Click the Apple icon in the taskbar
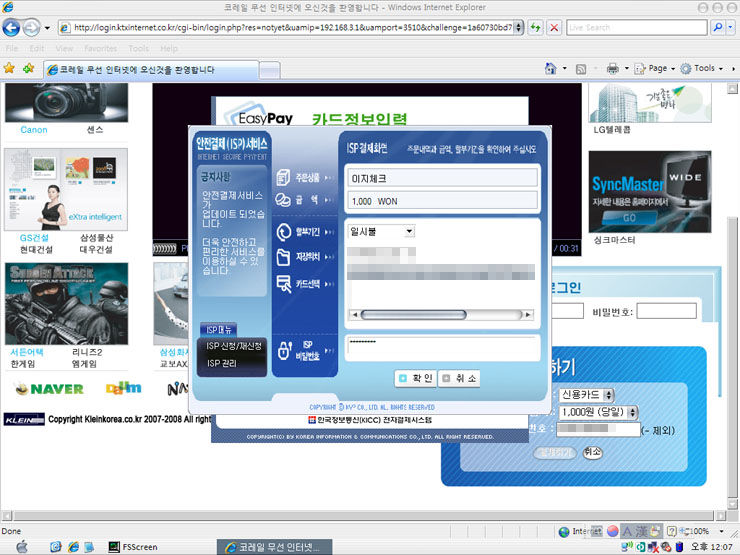The width and height of the screenshot is (740, 555). click(x=22, y=547)
